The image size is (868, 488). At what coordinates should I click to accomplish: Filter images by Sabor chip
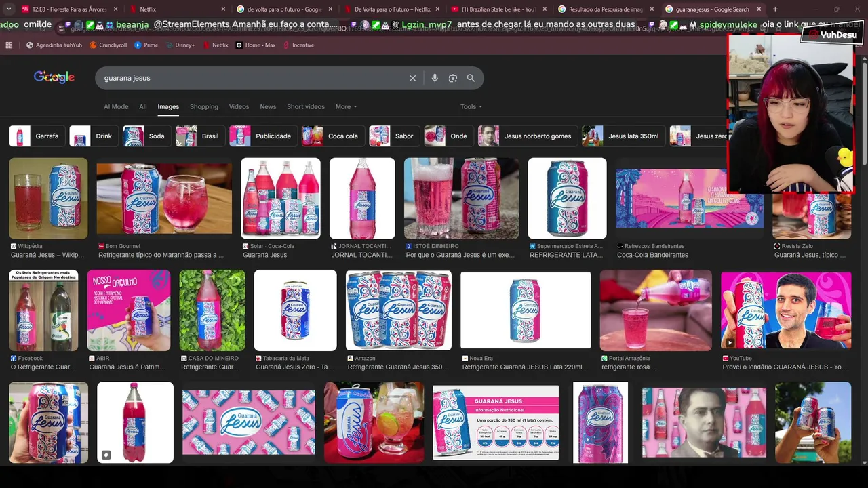395,136
